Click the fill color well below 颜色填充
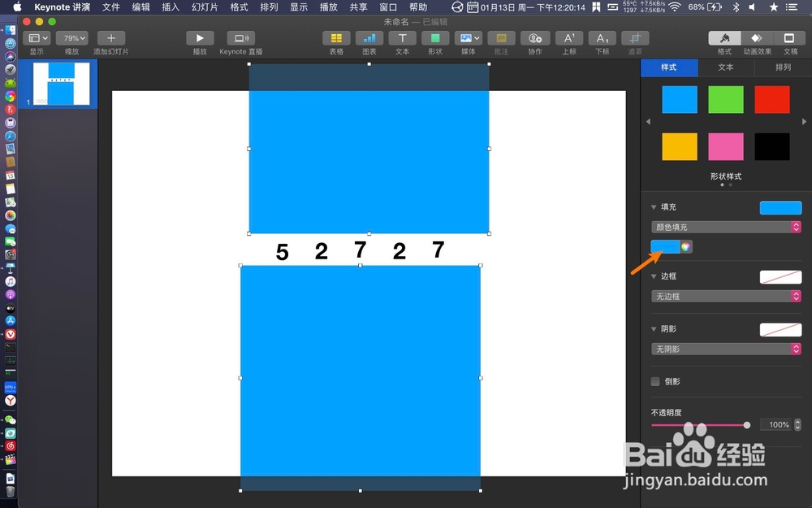This screenshot has width=812, height=508. [x=666, y=247]
